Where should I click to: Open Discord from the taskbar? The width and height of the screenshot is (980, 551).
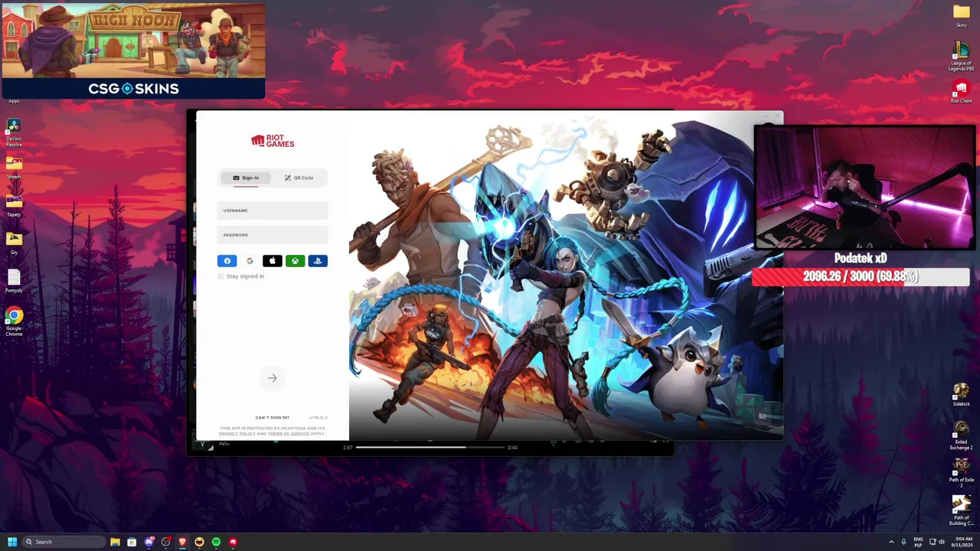tap(149, 542)
